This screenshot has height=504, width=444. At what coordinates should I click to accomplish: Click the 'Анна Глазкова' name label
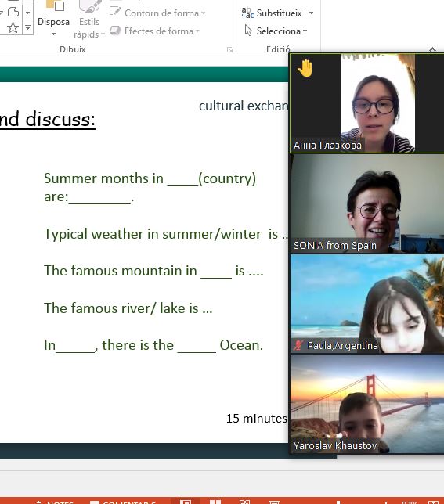(327, 146)
